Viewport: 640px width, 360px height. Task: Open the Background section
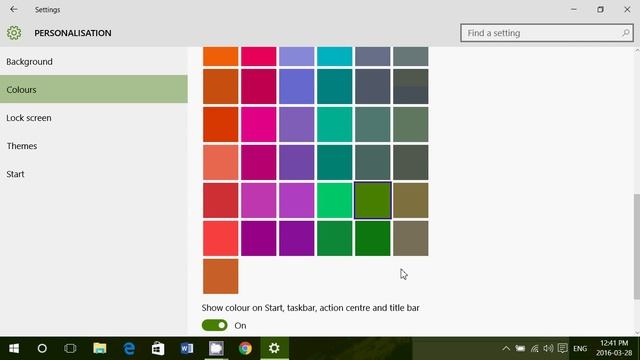pyautogui.click(x=94, y=62)
